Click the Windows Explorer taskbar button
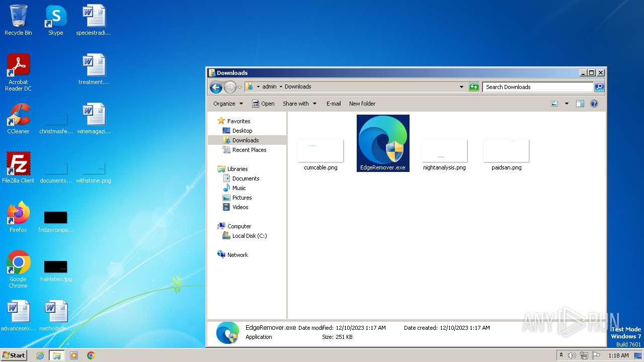Screen dimensions: 644x362 (57, 355)
